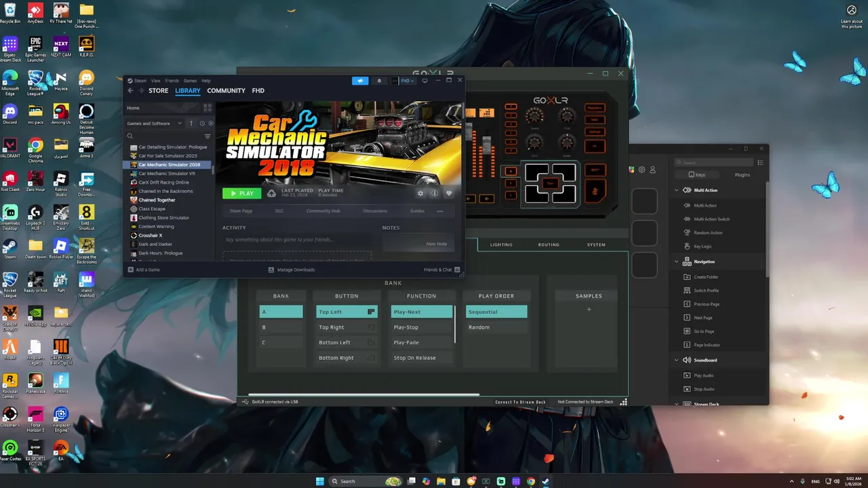This screenshot has height=488, width=868.
Task: Open Steam notifications bell
Action: (379, 81)
